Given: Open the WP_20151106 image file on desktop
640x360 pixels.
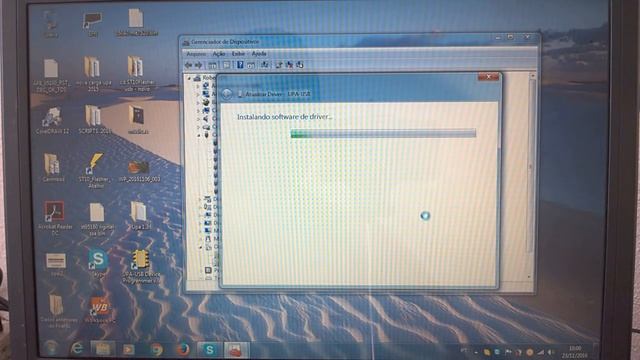Looking at the screenshot, I should pos(138,171).
